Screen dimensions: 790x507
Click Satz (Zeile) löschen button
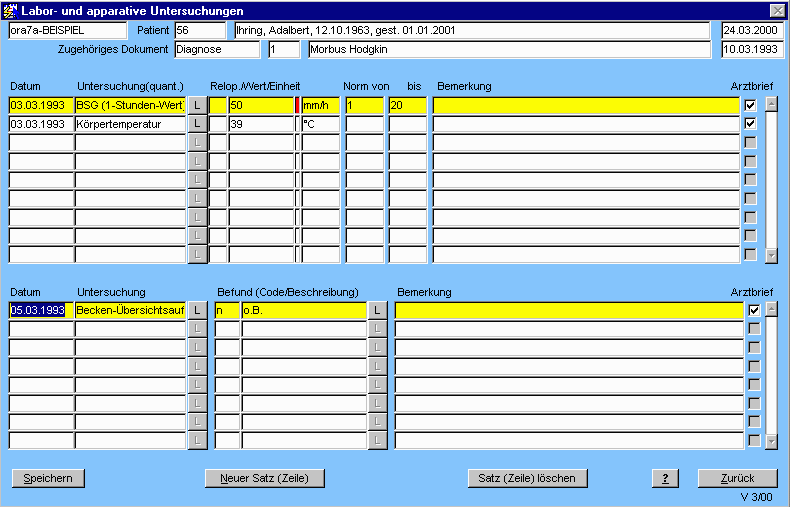pos(527,478)
